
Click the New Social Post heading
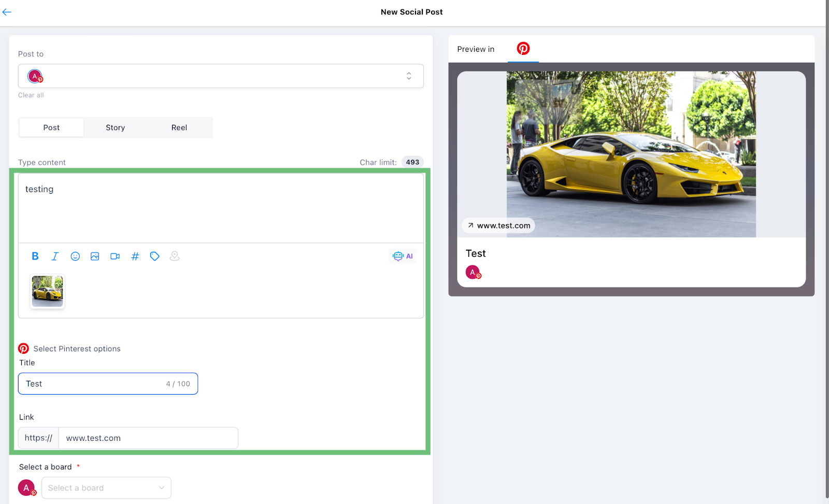[412, 12]
